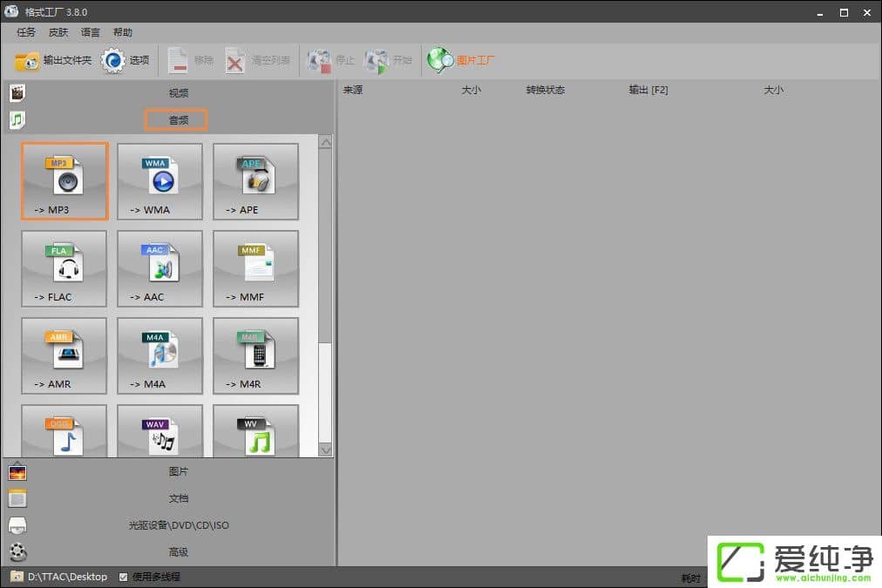Select the MP3 audio format icon
882x588 pixels.
click(64, 180)
